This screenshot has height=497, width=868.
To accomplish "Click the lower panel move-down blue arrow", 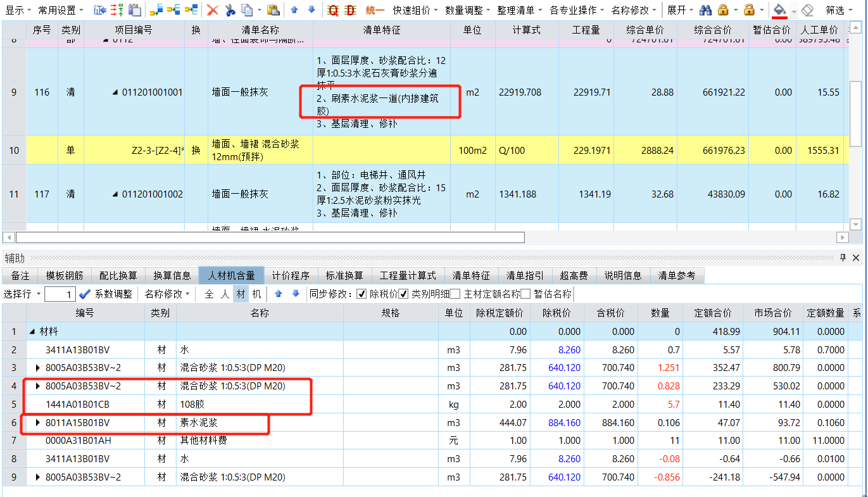I will (x=296, y=294).
